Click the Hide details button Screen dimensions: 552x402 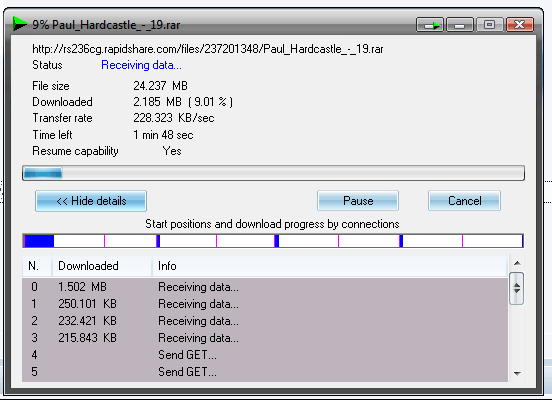click(91, 201)
